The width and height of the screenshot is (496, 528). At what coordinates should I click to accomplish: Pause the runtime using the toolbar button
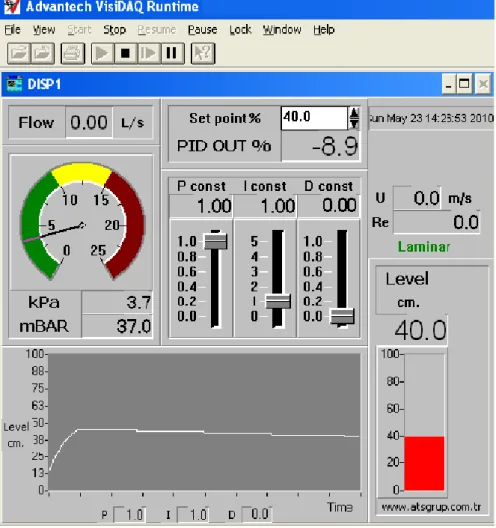pyautogui.click(x=172, y=53)
